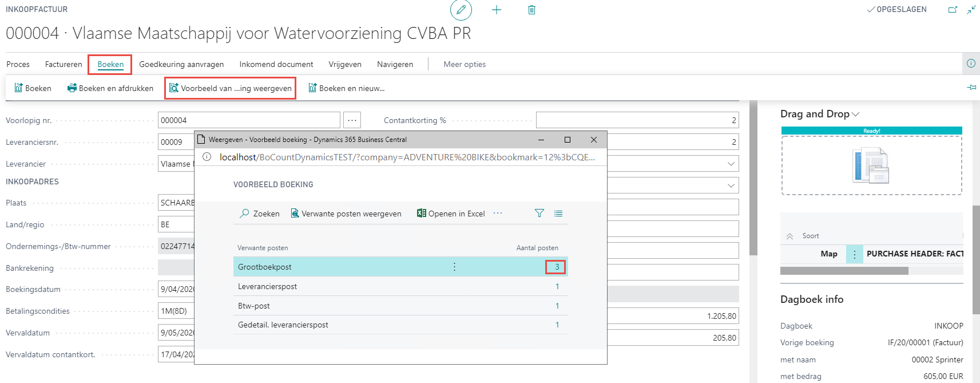
Task: Click the Contantkorting % input field
Action: 637,120
